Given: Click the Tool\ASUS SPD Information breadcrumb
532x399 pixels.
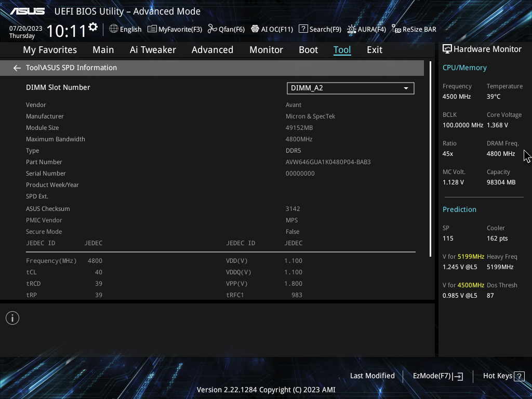Looking at the screenshot, I should 71,68.
